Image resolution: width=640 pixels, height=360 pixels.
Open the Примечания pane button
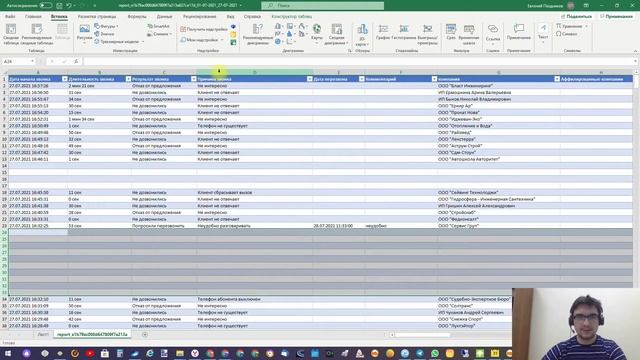coord(616,16)
